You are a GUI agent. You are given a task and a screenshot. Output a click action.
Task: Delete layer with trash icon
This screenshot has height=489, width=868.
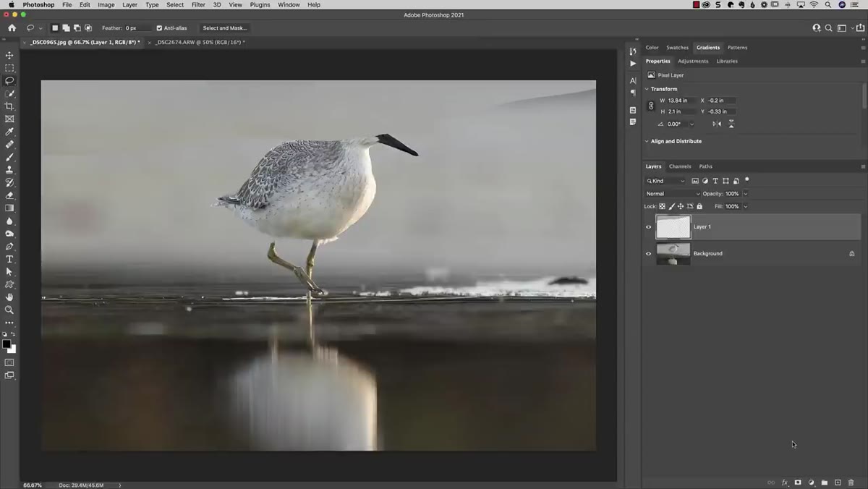pyautogui.click(x=851, y=482)
